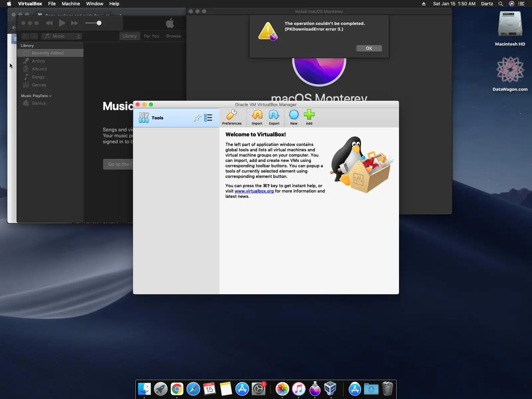
Task: Open the Tools list menu icon
Action: coord(208,118)
